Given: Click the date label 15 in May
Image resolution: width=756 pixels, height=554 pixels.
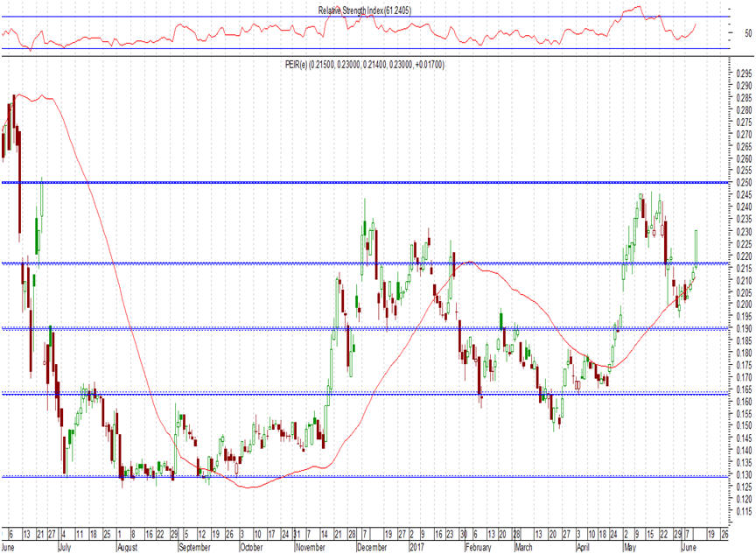Looking at the screenshot, I should coord(650,534).
